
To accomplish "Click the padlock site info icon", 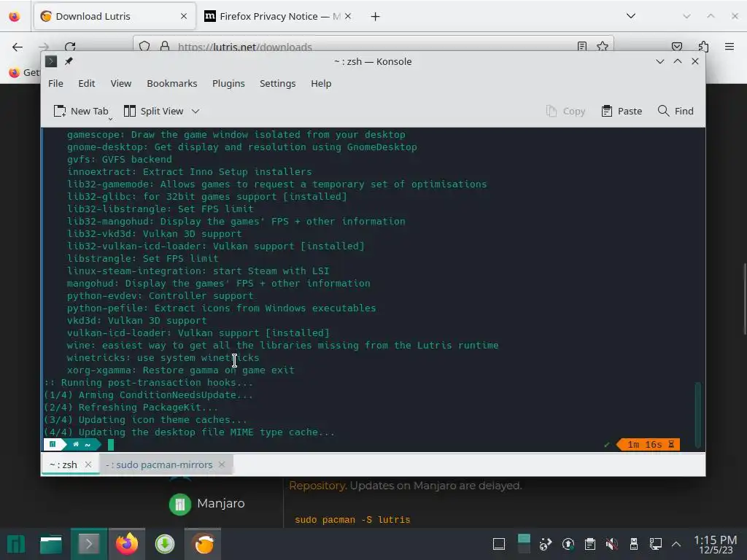I will 165,46.
